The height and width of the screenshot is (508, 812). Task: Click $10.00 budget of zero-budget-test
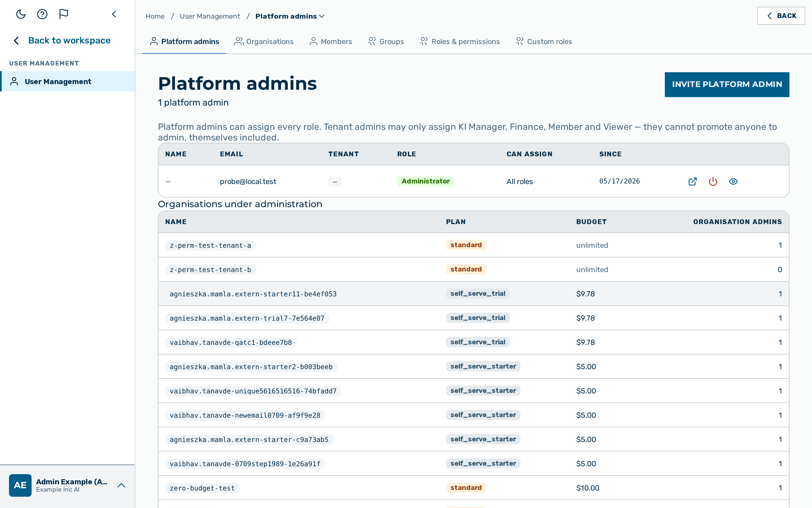(x=588, y=488)
